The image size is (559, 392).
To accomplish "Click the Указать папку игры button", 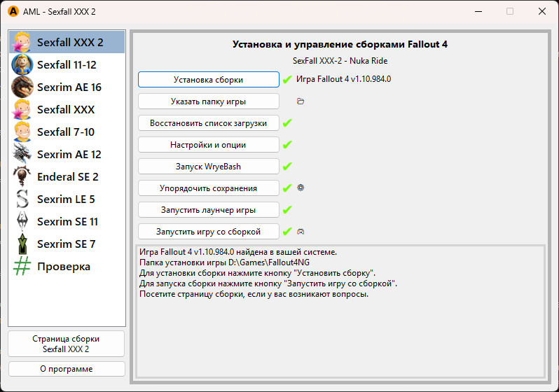I will [x=208, y=101].
